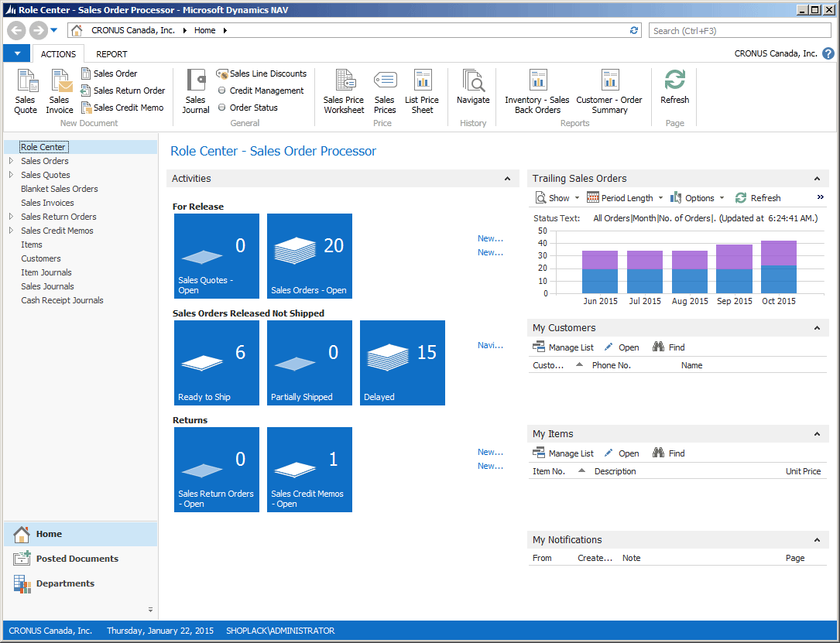Open Blanket Sales Orders list
The height and width of the screenshot is (643, 840).
tap(60, 189)
